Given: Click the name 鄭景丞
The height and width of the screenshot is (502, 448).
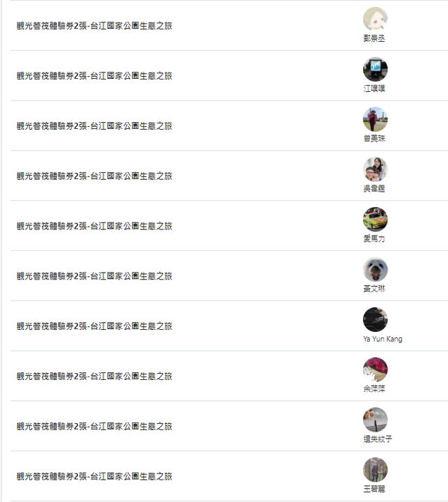Looking at the screenshot, I should (374, 38).
